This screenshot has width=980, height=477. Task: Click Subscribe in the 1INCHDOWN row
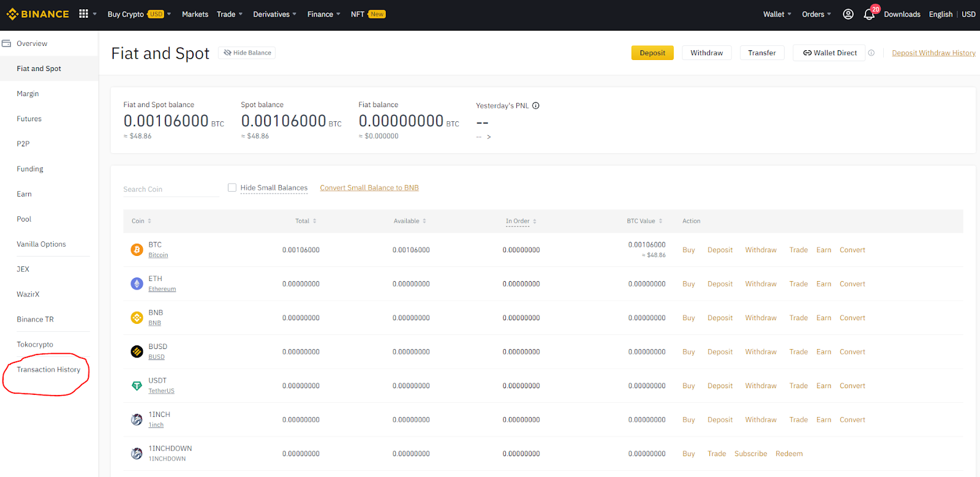click(x=750, y=454)
